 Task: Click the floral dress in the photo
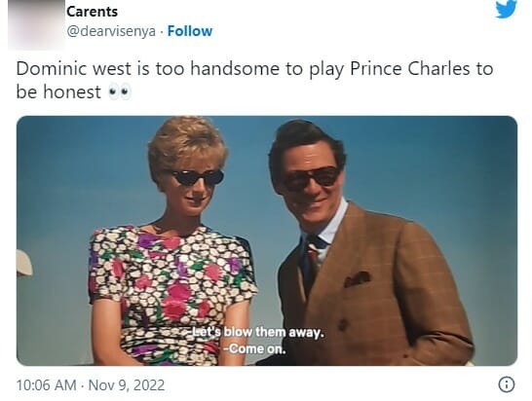172,293
